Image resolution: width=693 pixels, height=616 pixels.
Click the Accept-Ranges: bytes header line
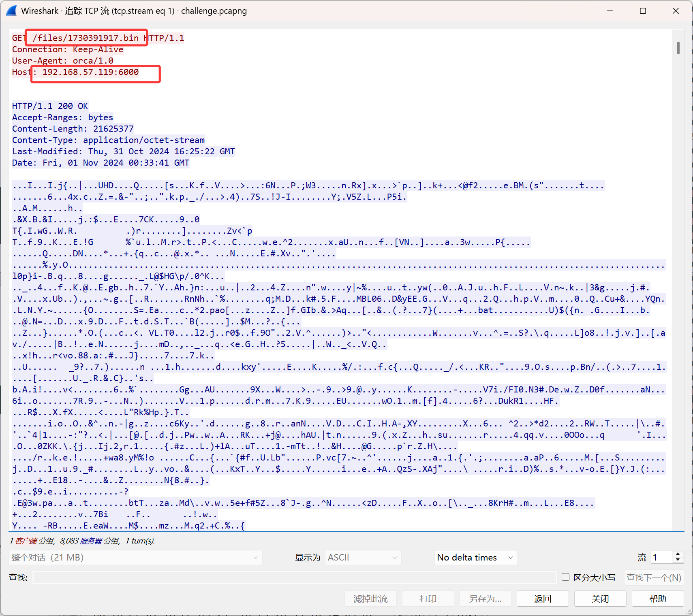pos(63,117)
